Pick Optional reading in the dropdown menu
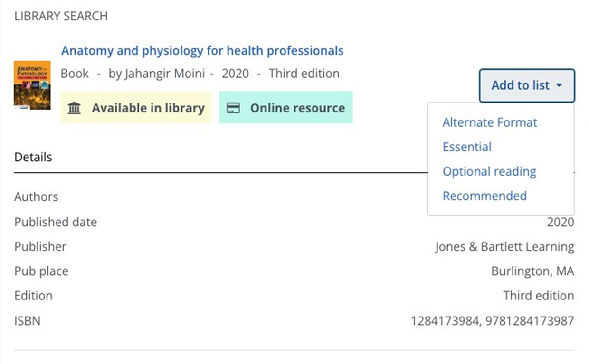 point(489,172)
